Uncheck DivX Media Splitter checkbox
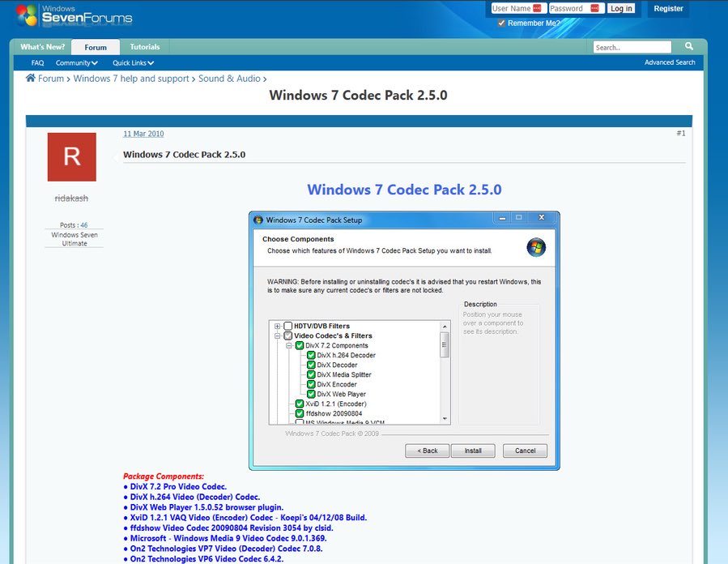The height and width of the screenshot is (564, 728). [x=311, y=374]
